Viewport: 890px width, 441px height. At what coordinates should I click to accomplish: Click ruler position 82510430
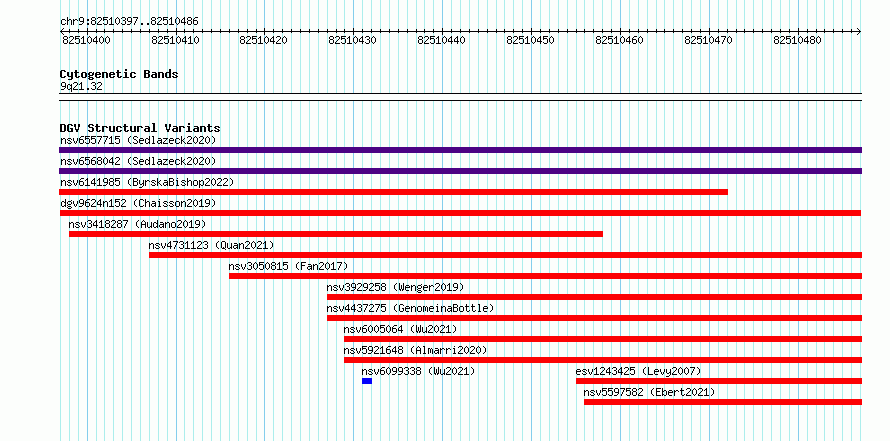(x=353, y=40)
